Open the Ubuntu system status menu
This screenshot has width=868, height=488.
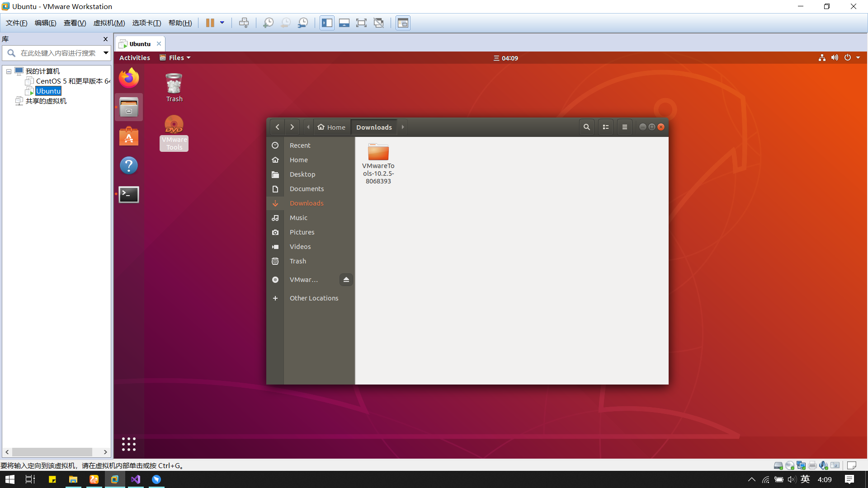pyautogui.click(x=839, y=58)
